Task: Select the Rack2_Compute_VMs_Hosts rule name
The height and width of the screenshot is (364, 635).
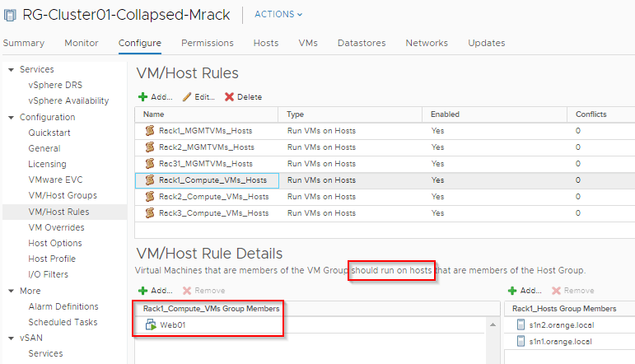Action: [x=214, y=197]
